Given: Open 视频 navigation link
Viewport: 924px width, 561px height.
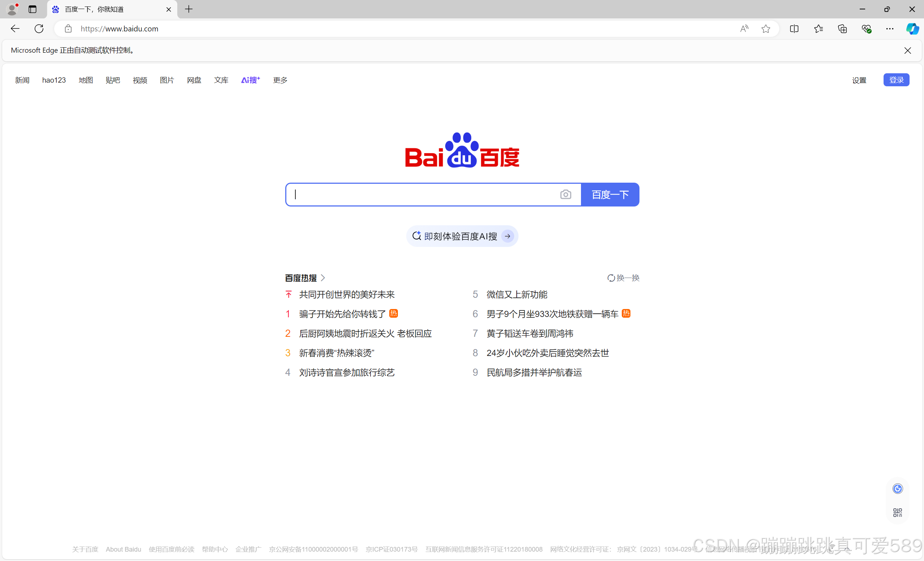Looking at the screenshot, I should click(x=140, y=80).
